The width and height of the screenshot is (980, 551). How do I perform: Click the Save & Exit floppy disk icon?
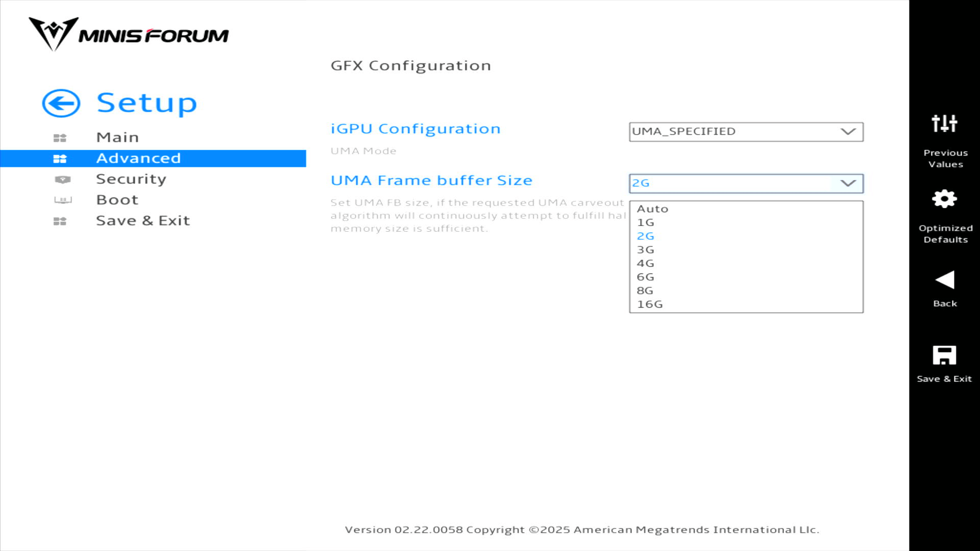[x=944, y=355]
